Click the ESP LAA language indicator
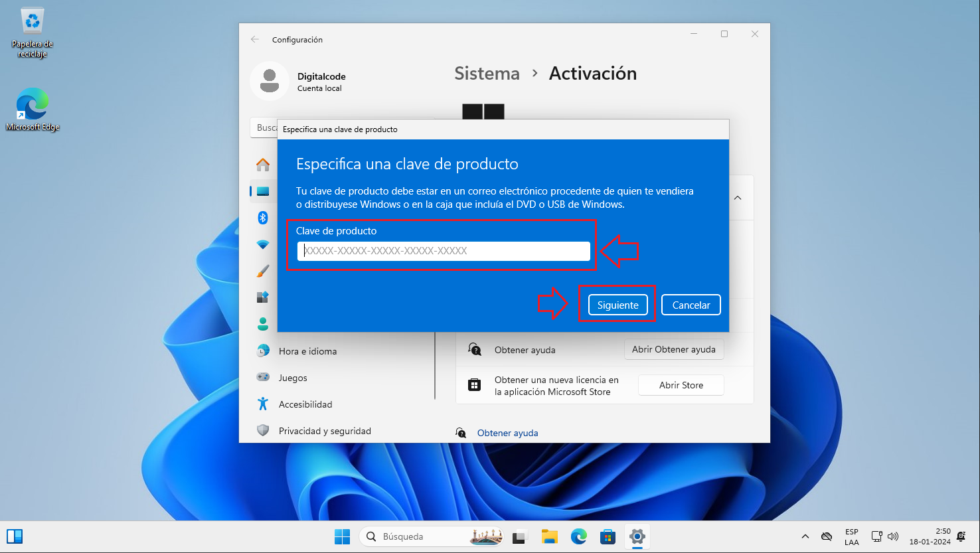 (x=852, y=536)
